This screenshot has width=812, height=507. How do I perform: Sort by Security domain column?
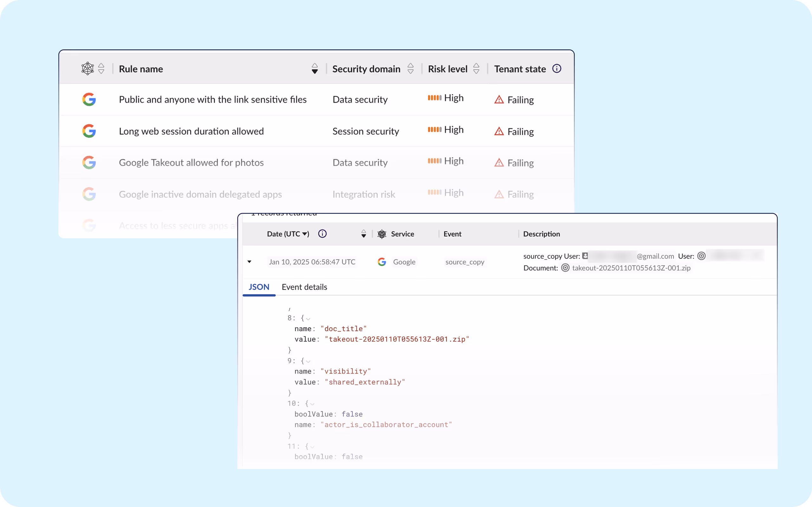410,69
